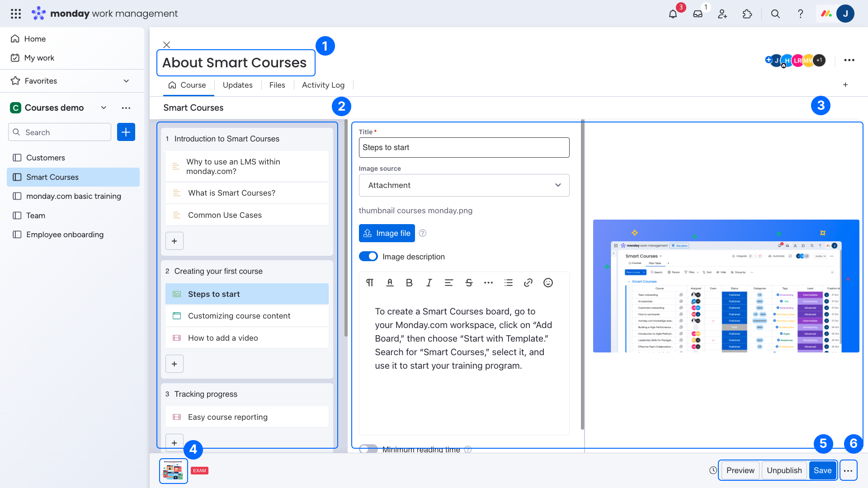Select lesson Easy course reporting
Screen dimensions: 868x488
(247, 417)
